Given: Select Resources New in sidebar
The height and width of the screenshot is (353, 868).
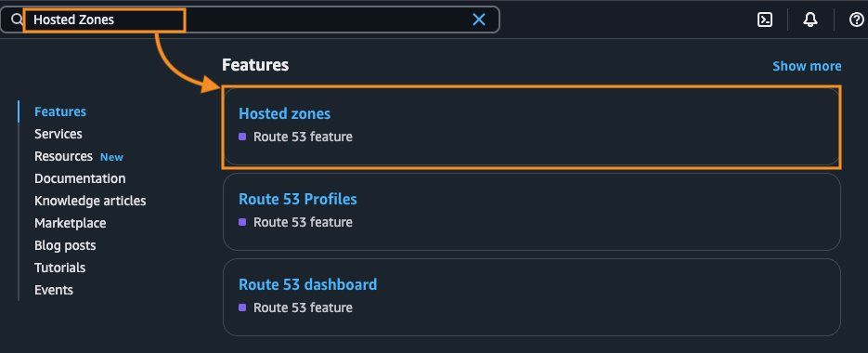Looking at the screenshot, I should [x=79, y=156].
